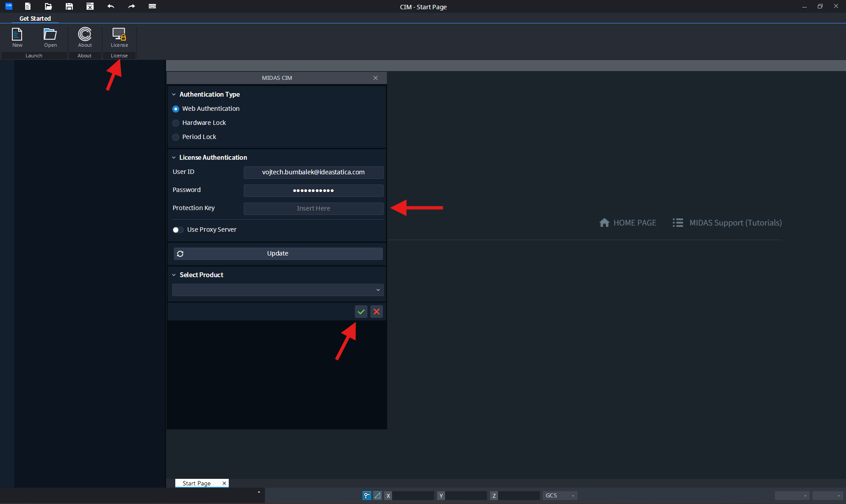Select Web Authentication radio button
Viewport: 846px width, 504px height.
tap(176, 109)
